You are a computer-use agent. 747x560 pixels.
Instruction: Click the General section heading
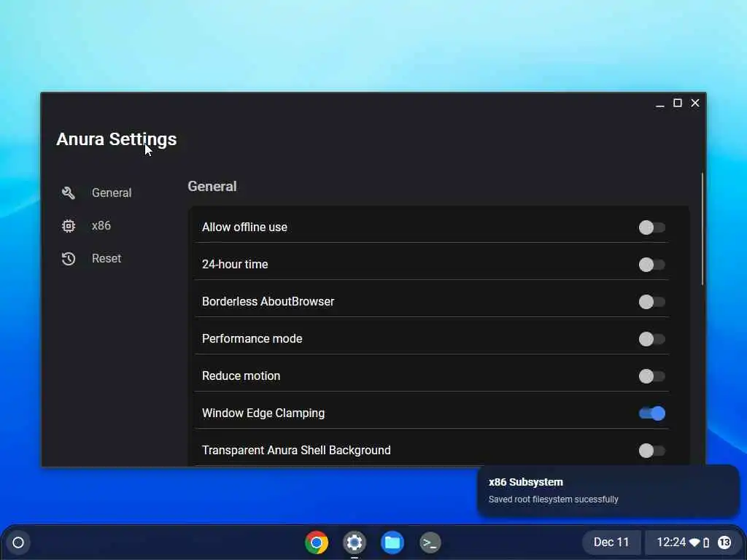[x=212, y=186]
